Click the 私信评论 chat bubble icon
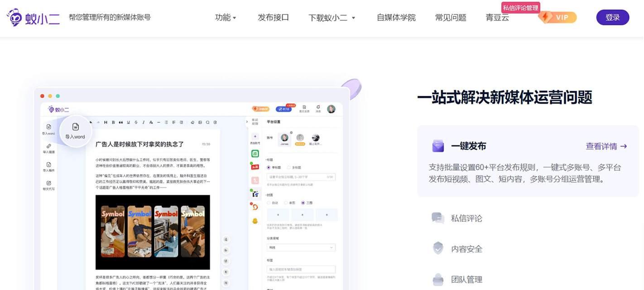Viewport: 644px width, 290px height. click(x=437, y=218)
